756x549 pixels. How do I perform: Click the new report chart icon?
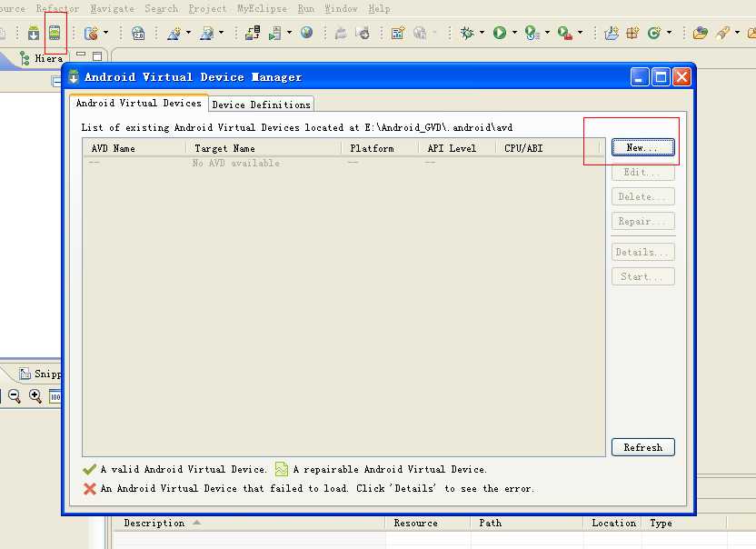point(398,33)
